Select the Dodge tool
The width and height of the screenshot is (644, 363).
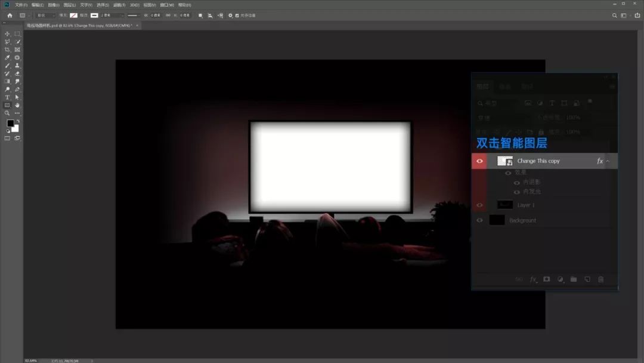pyautogui.click(x=7, y=89)
